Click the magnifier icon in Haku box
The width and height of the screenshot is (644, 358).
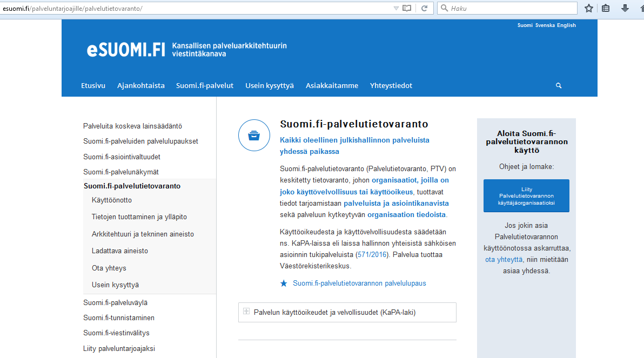pyautogui.click(x=444, y=8)
